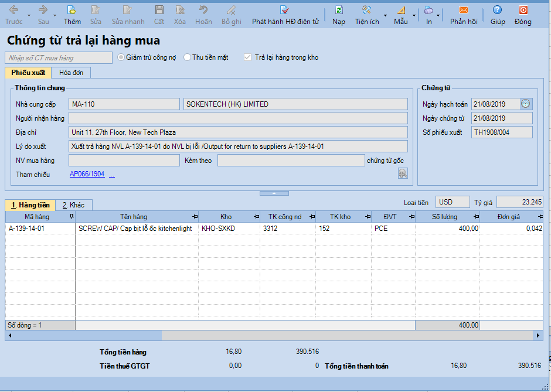Image resolution: width=551 pixels, height=392 pixels.
Task: Click the Nhập số CT mua hàng field
Action: coord(58,57)
